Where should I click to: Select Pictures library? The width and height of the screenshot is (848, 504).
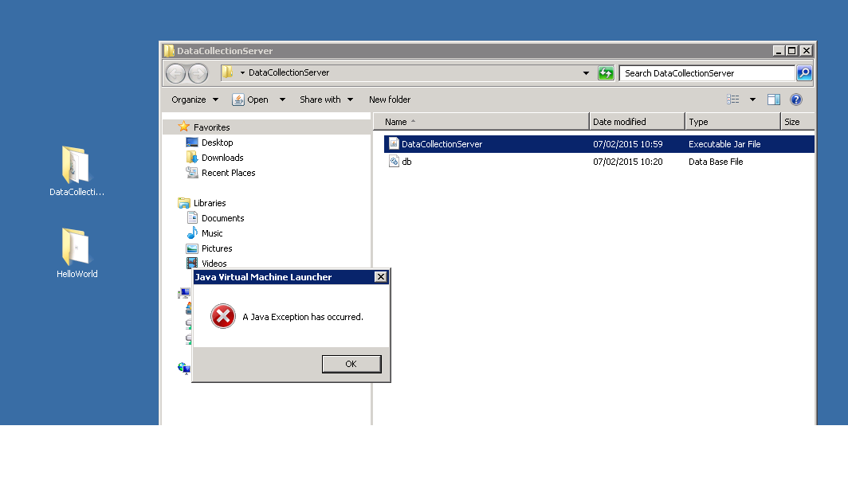[217, 248]
